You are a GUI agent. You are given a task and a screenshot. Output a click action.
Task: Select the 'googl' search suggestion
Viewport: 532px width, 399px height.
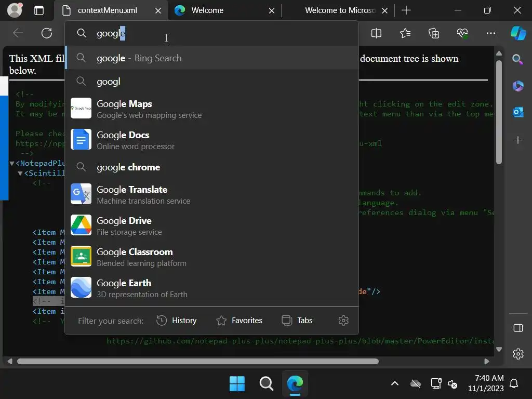[212, 82]
